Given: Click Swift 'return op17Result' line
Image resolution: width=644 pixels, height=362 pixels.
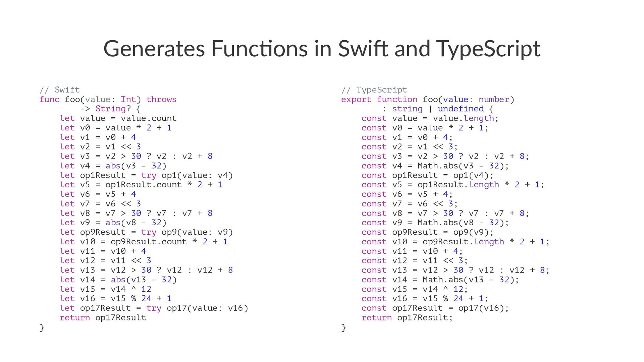Looking at the screenshot, I should [x=103, y=318].
